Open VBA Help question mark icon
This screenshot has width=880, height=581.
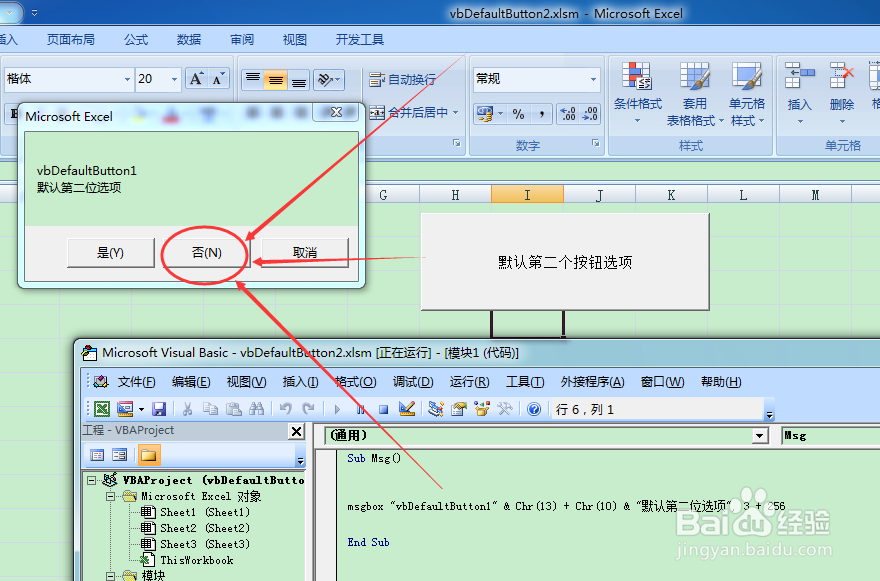click(x=534, y=409)
